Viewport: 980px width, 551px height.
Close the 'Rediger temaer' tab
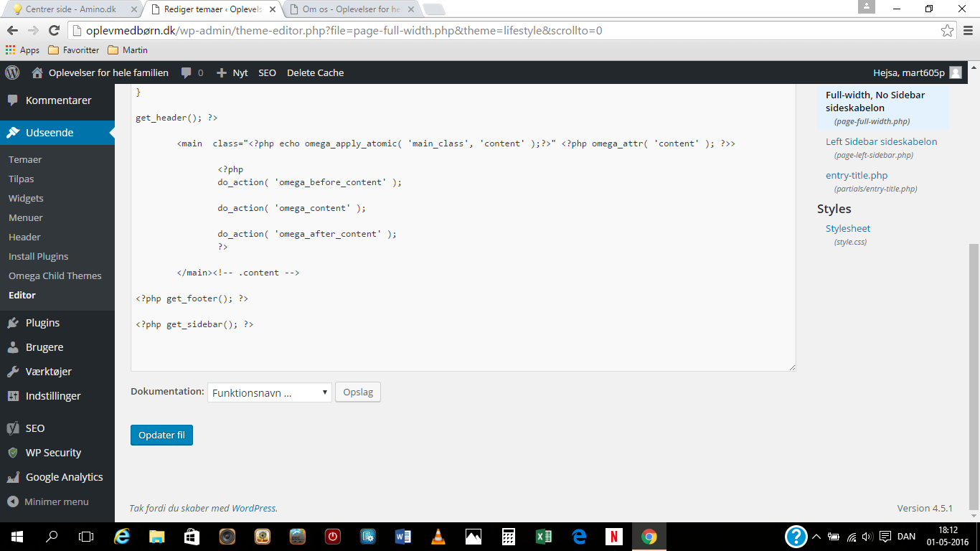271,9
